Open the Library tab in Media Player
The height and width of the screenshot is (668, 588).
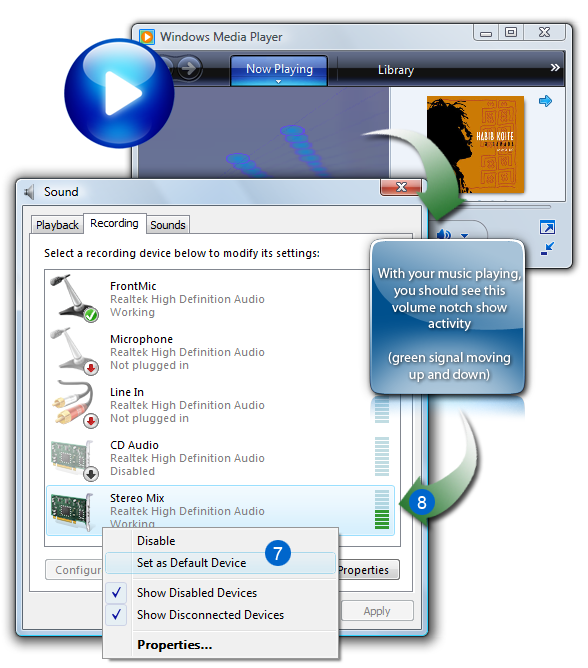(x=396, y=70)
